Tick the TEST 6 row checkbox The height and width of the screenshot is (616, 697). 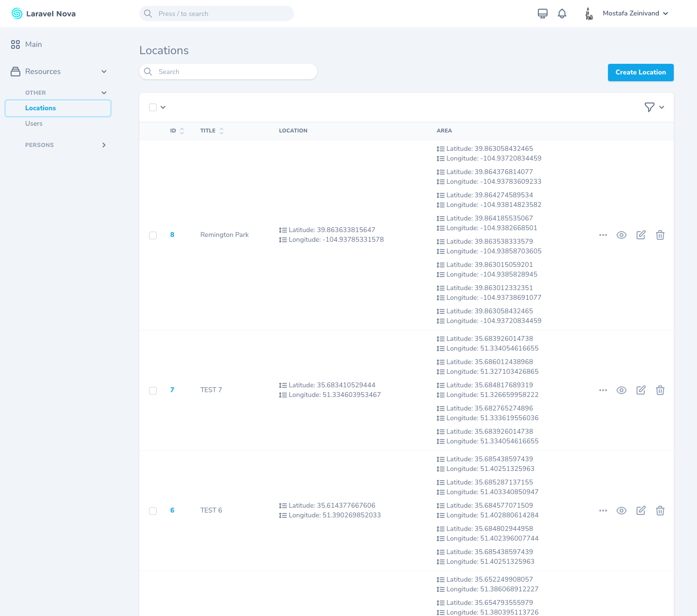(153, 511)
